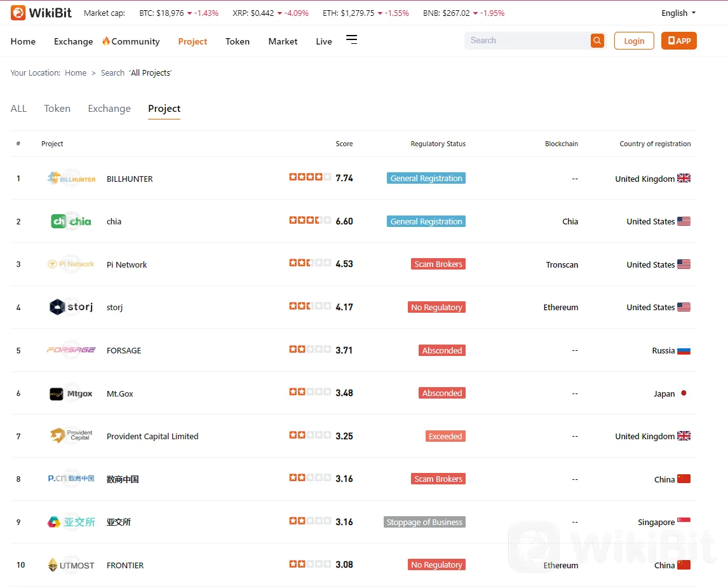Click the Provident Capital logo
The height and width of the screenshot is (588, 728).
[x=71, y=435]
